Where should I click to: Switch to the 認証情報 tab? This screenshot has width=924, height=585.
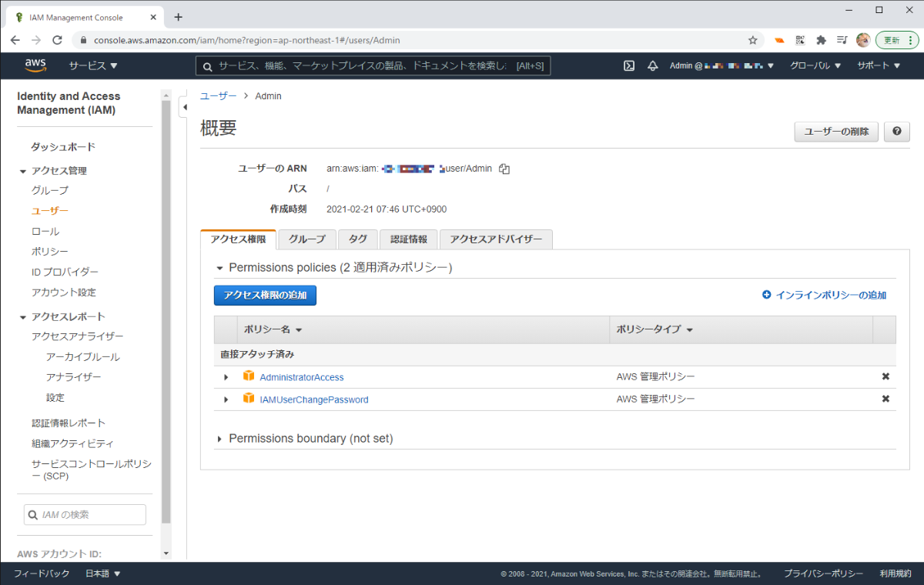(409, 239)
